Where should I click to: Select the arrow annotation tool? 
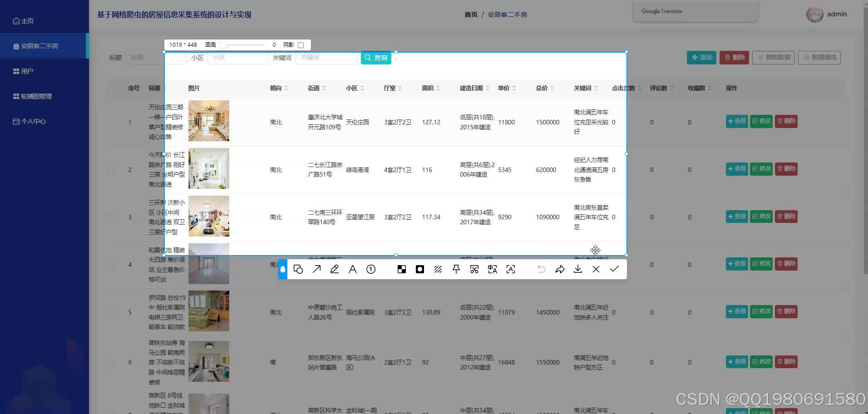(x=316, y=269)
